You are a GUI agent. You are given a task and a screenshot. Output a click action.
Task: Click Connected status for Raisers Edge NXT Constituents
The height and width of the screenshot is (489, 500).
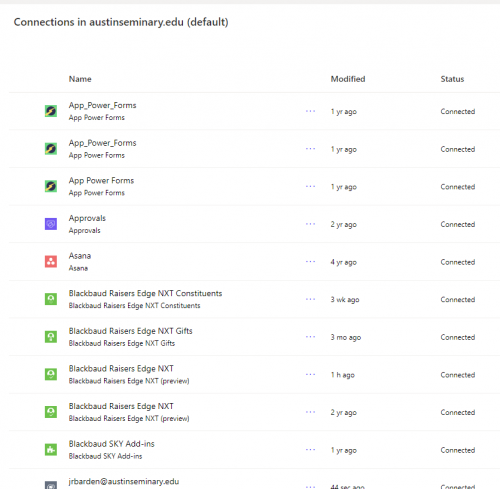pos(458,299)
